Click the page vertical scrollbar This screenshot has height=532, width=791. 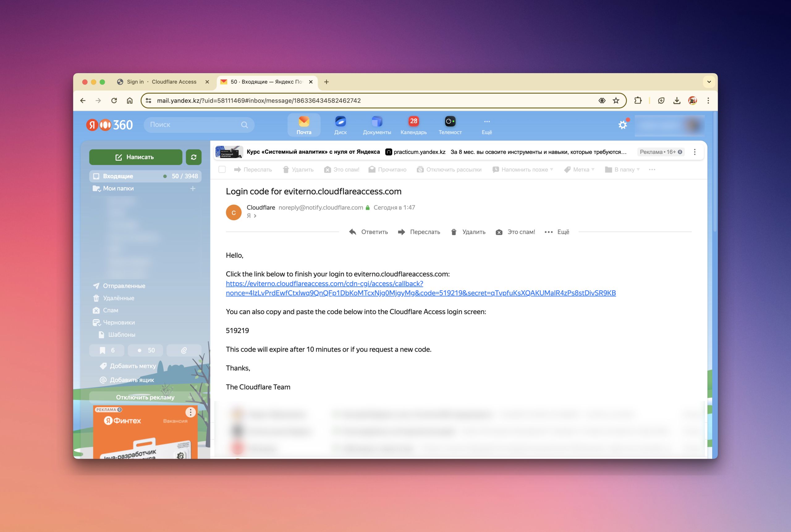tap(715, 172)
